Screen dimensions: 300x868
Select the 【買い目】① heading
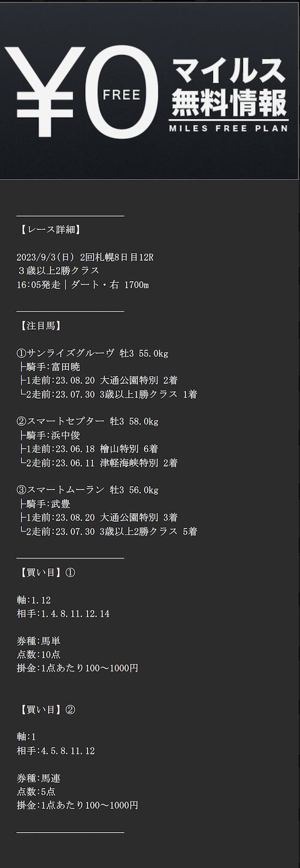point(46,572)
